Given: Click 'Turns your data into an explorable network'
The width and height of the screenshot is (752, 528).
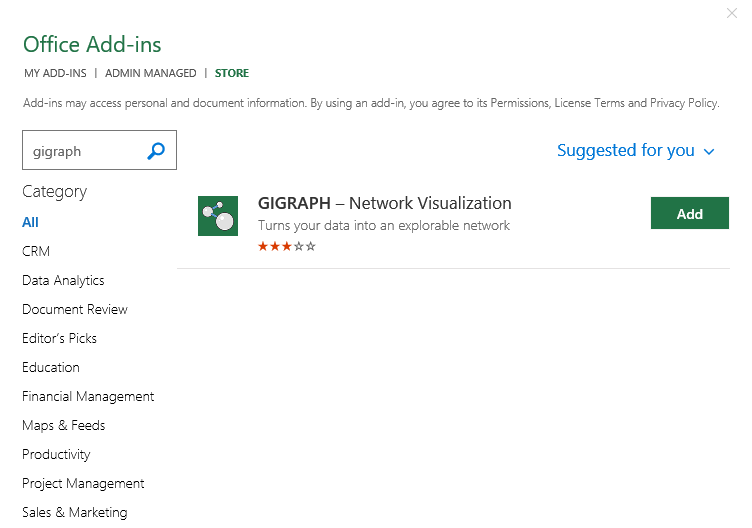Looking at the screenshot, I should (x=384, y=225).
